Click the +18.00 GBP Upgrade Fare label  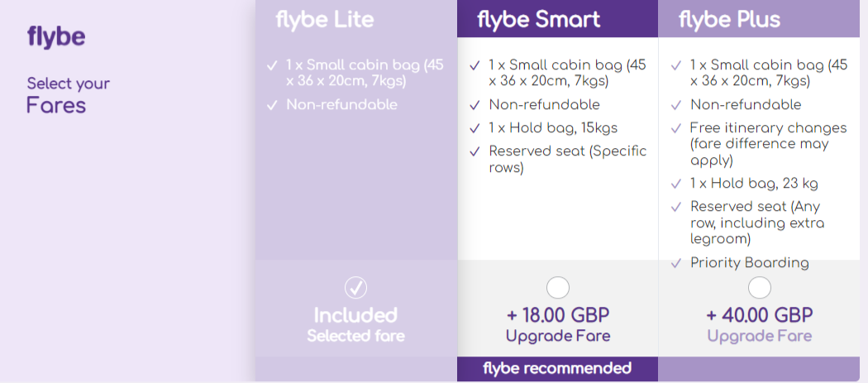tap(558, 324)
